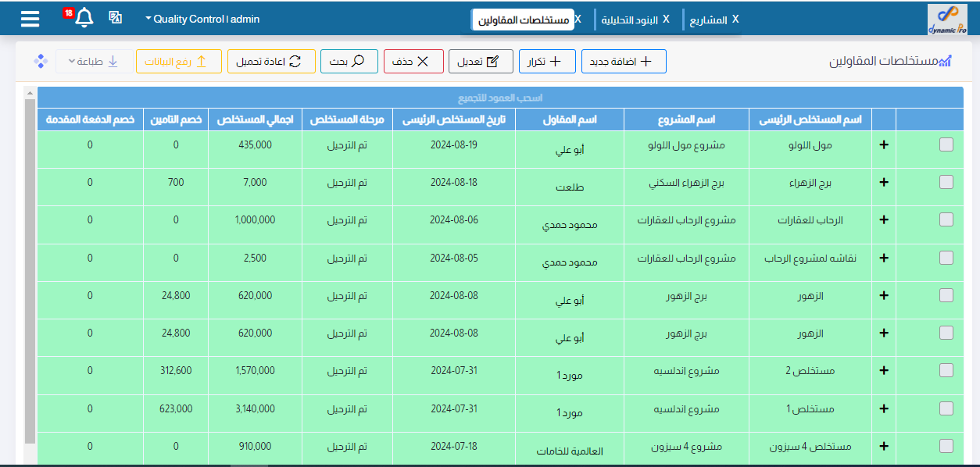
Task: Click the Dynamic Pro logo
Action: coord(946,20)
